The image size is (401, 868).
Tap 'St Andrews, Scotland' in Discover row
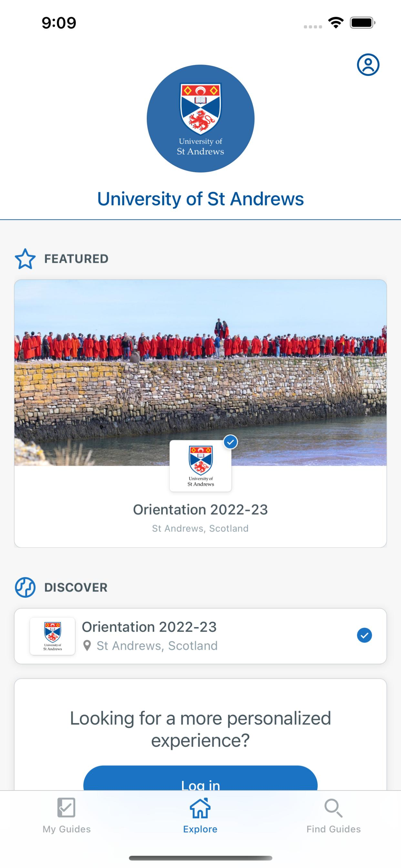coord(157,646)
